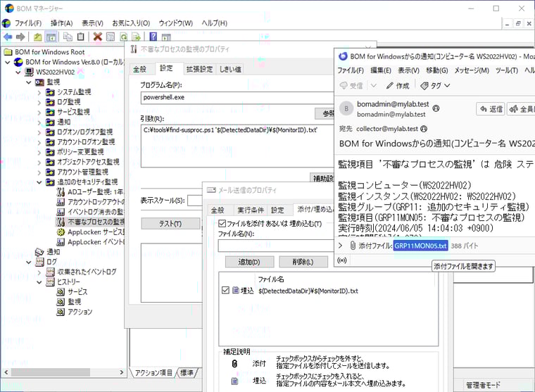Click the BOM Manager application icon in menu bar
The image size is (535, 392).
pos(6,23)
